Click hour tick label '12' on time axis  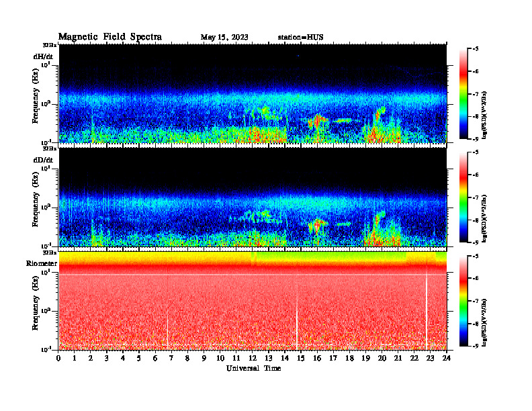pyautogui.click(x=253, y=359)
